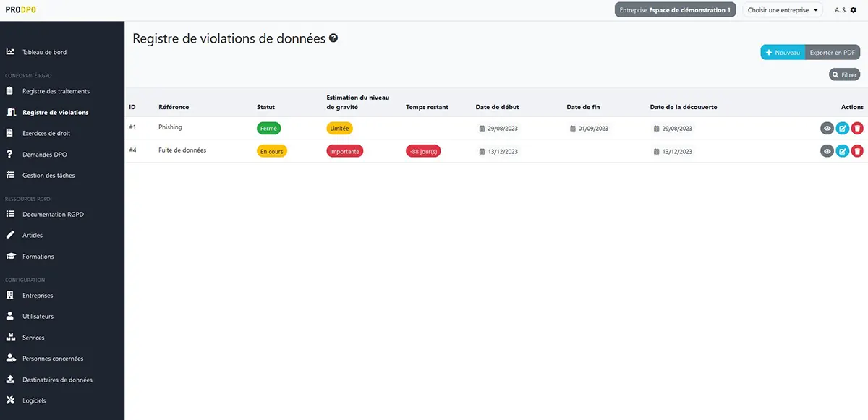This screenshot has height=420, width=868.
Task: Click the settings gear next to A. S.
Action: click(853, 10)
